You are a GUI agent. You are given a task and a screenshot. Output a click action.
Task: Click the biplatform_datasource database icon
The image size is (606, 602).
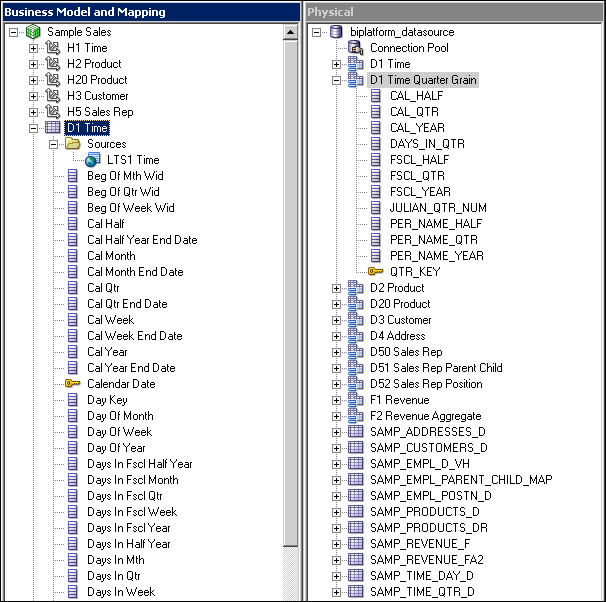[336, 32]
